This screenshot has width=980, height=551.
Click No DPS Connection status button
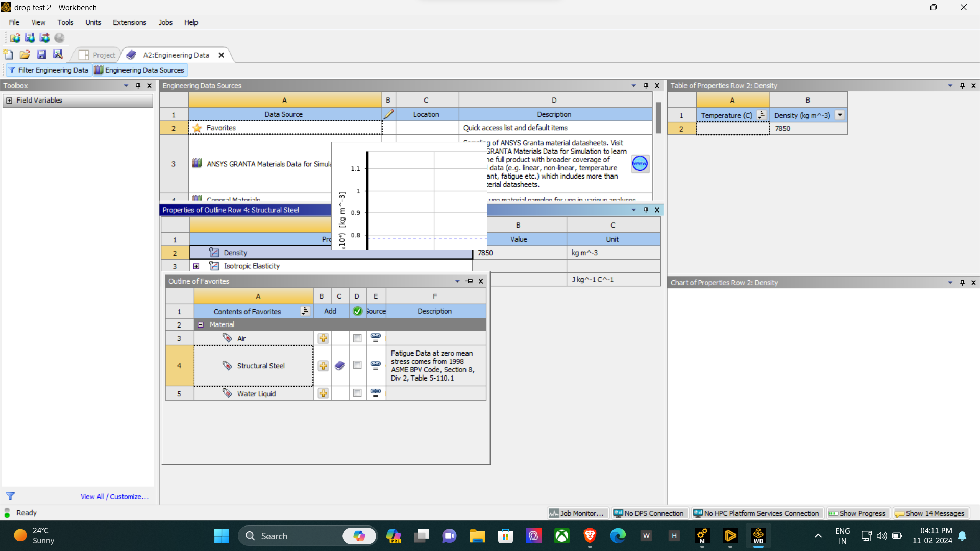tap(649, 513)
